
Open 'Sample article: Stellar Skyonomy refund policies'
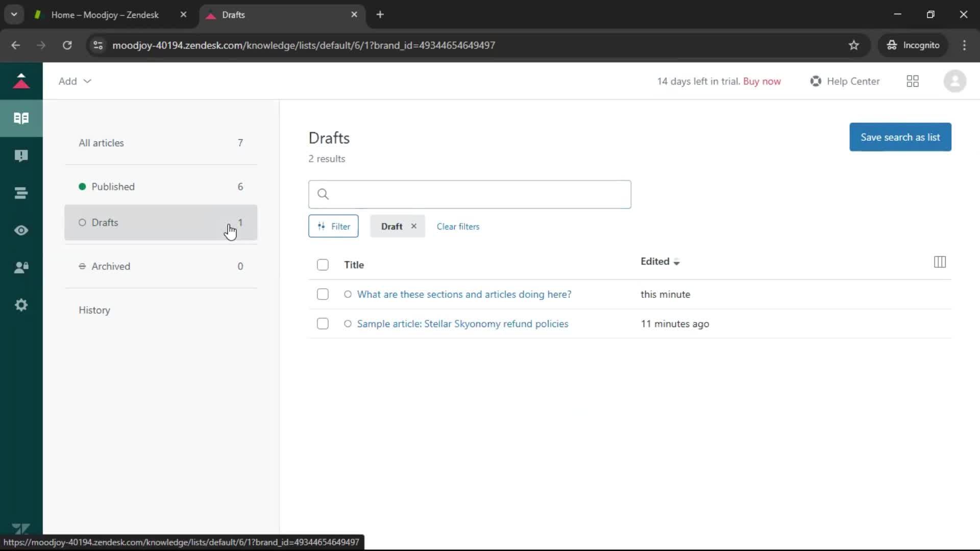coord(462,324)
